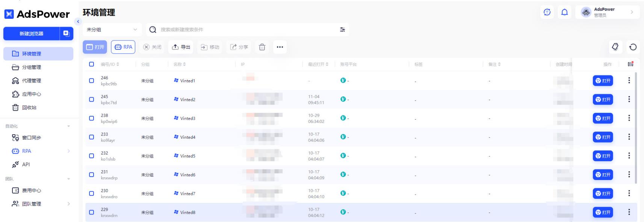Screen dimensions: 644x222
Task: Check the box for profile 231 Vinted6
Action: point(91,174)
